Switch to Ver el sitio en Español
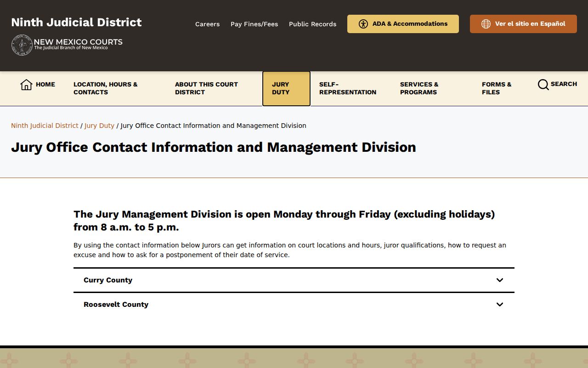 point(523,24)
